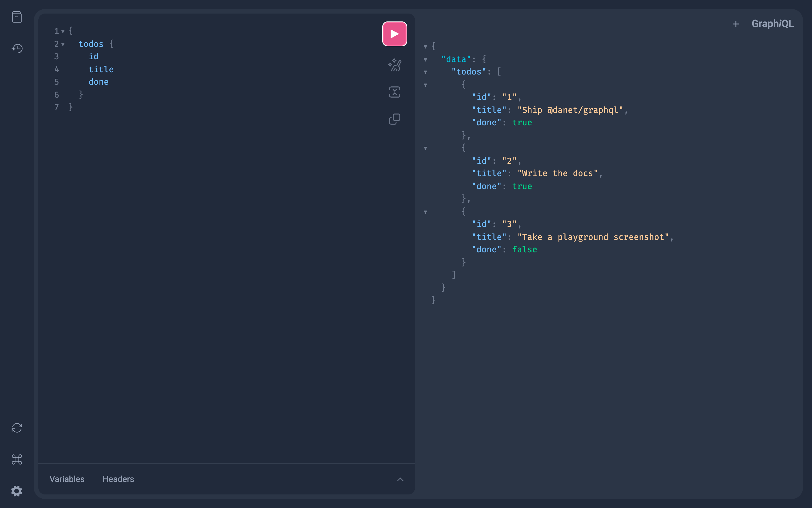The image size is (812, 508).
Task: Click the "1" id value in response
Action: pyautogui.click(x=509, y=97)
